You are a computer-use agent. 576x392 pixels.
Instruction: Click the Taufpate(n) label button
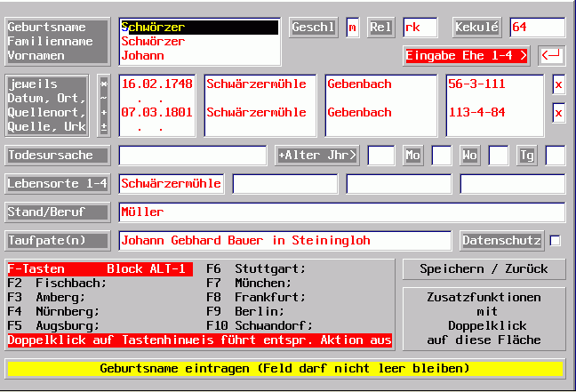(x=57, y=241)
